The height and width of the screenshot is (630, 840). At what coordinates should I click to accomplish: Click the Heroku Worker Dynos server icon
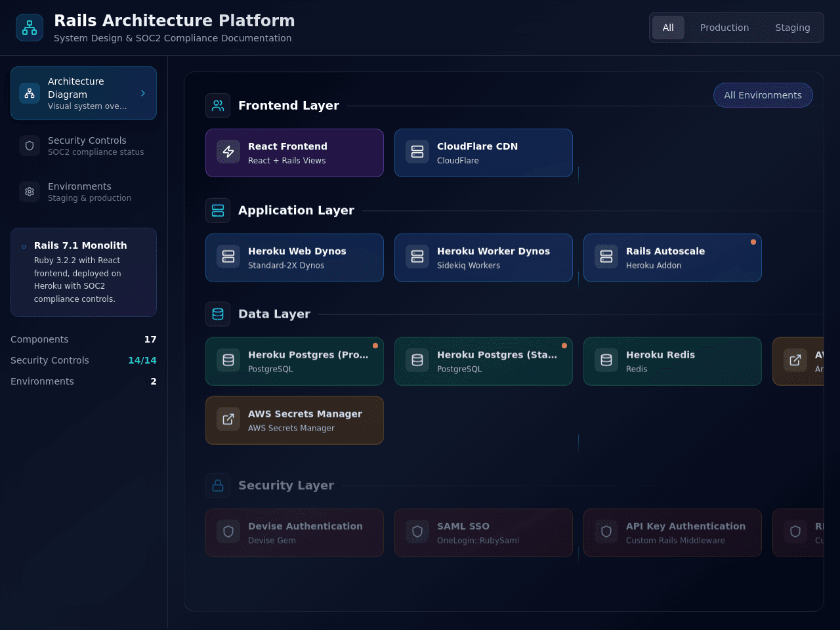tap(417, 257)
